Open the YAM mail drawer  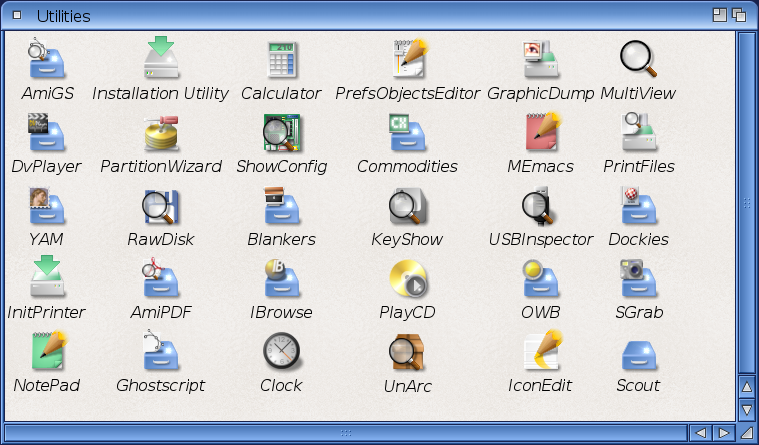coord(46,208)
